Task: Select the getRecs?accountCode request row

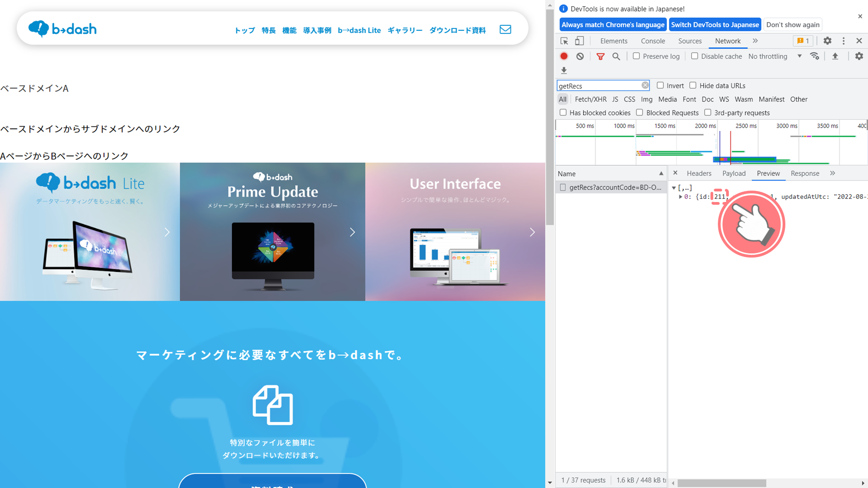Action: point(611,187)
